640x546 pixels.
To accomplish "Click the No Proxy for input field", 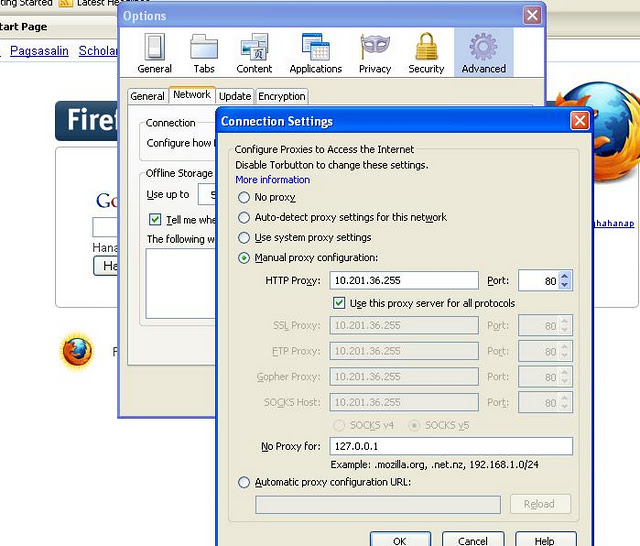I will point(451,446).
